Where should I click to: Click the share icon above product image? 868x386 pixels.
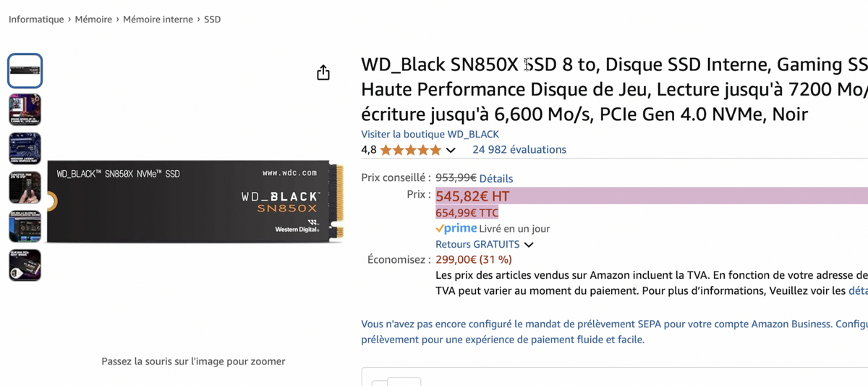click(323, 72)
